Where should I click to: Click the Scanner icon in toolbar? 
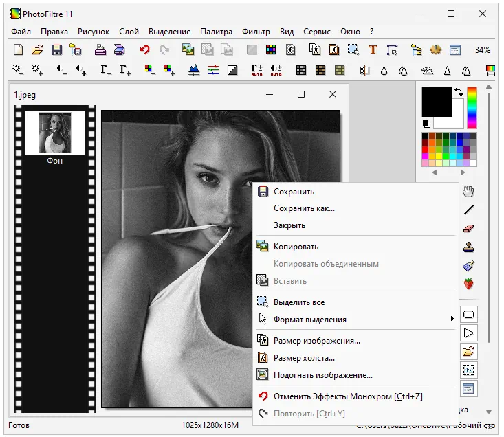coord(119,49)
